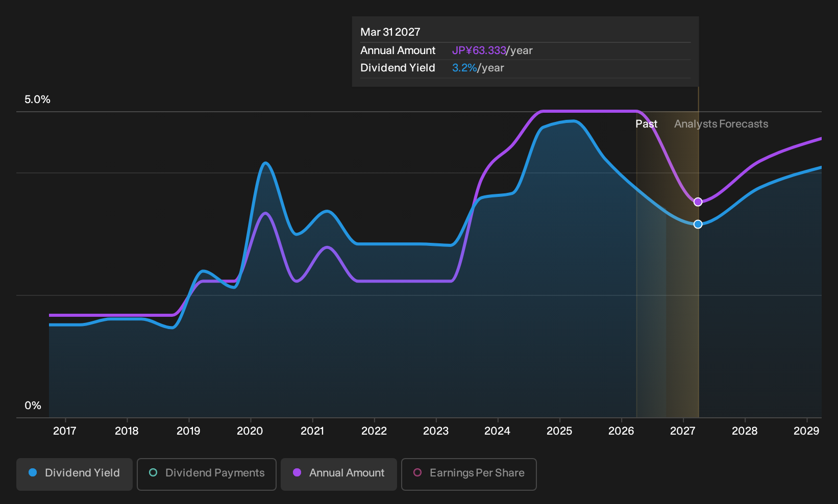
Task: Click the 2024 year axis label
Action: pyautogui.click(x=497, y=431)
